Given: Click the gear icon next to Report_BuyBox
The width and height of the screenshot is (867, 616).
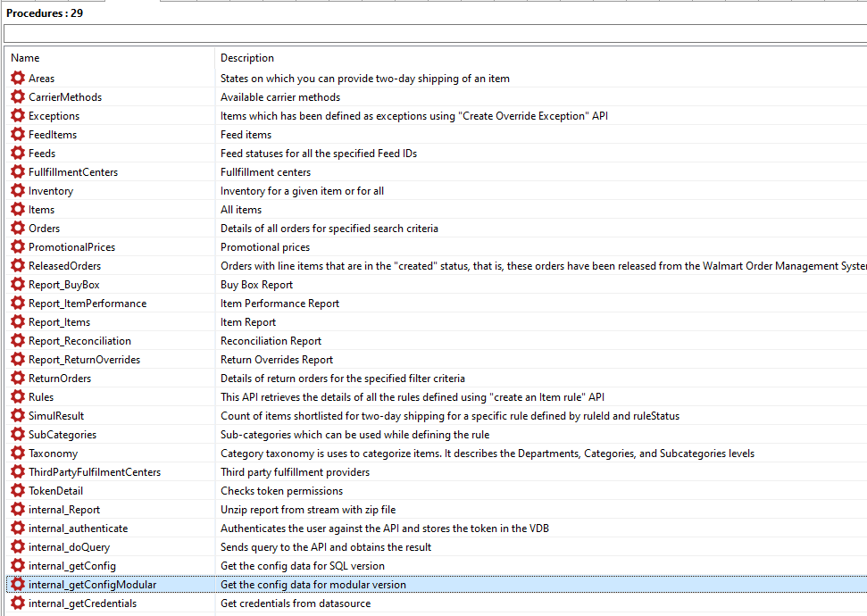Looking at the screenshot, I should click(x=18, y=285).
